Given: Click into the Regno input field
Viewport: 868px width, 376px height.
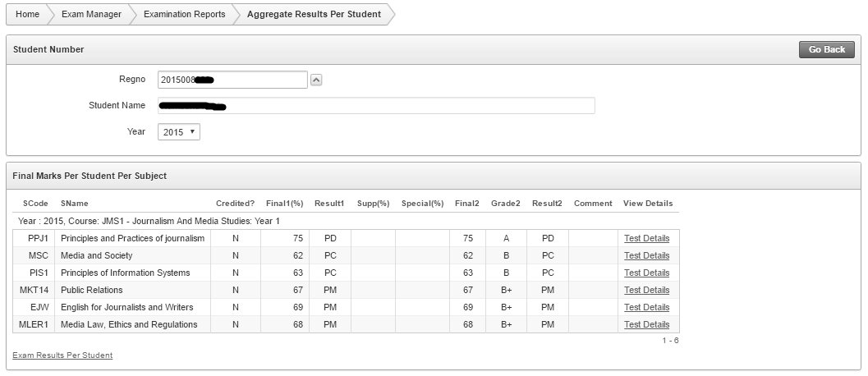Looking at the screenshot, I should point(232,80).
